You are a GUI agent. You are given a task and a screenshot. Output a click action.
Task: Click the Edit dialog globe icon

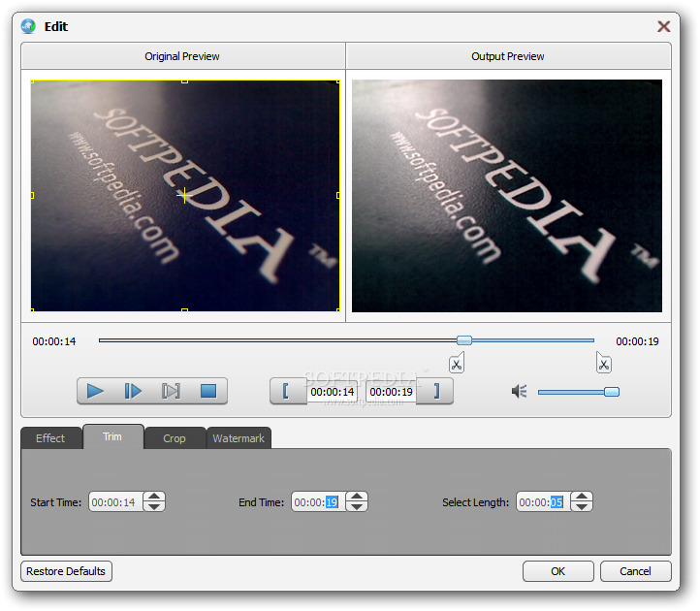[28, 26]
